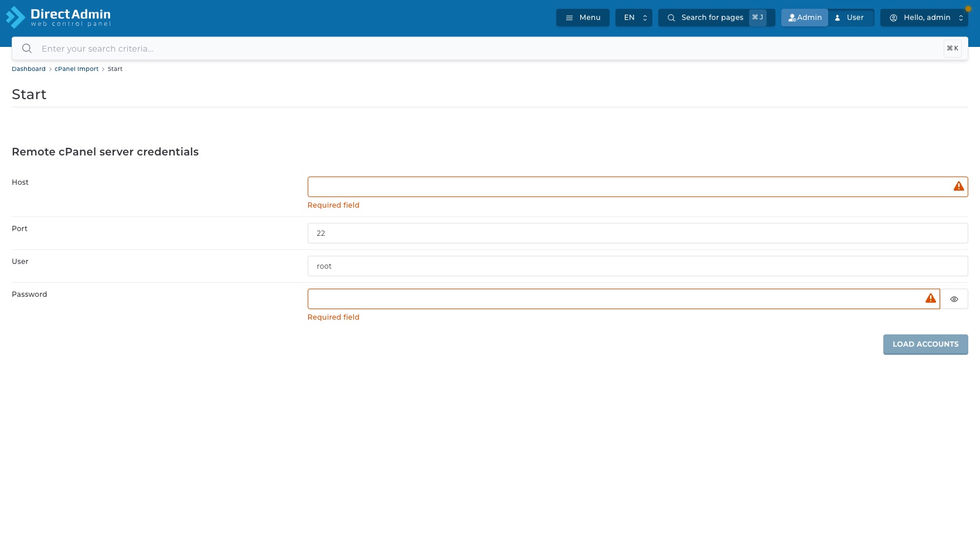Viewport: 980px width, 552px height.
Task: Click the magnifier icon in search bar
Action: (x=27, y=49)
